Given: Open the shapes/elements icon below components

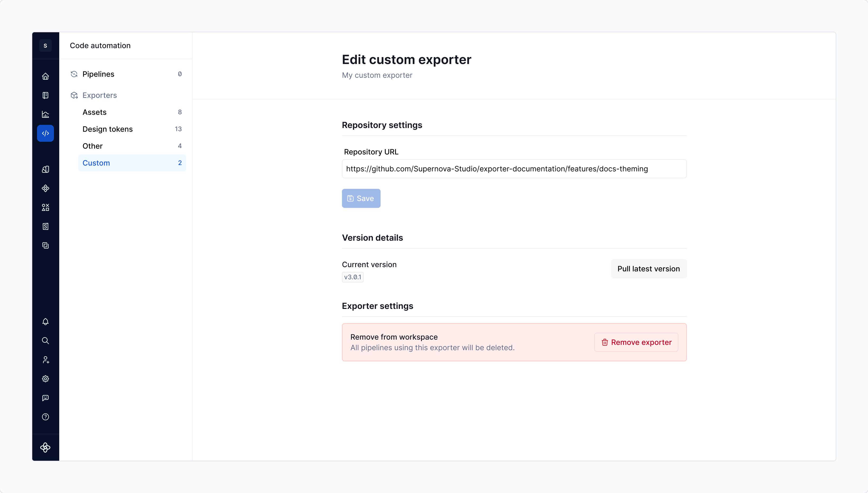Looking at the screenshot, I should pos(45,207).
